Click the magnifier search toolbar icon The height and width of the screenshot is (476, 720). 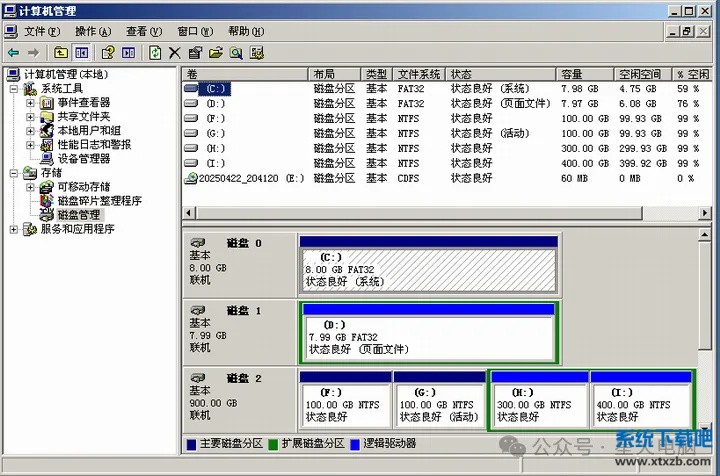point(236,52)
